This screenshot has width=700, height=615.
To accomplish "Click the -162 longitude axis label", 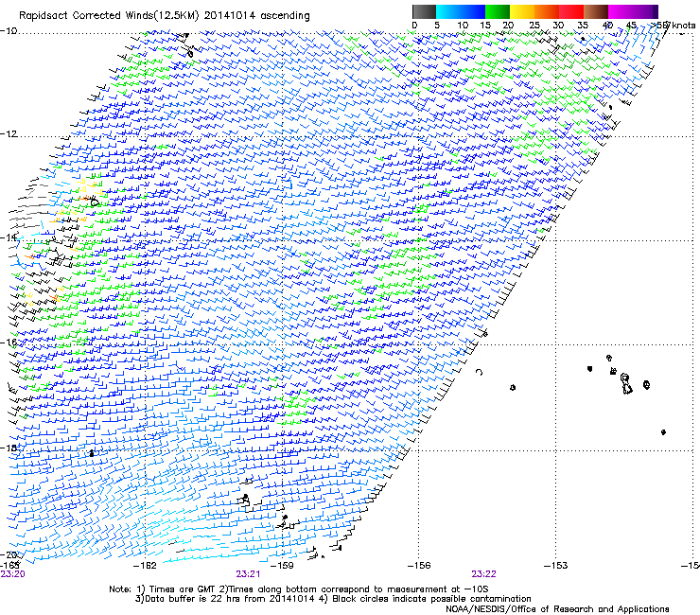I will [x=146, y=566].
